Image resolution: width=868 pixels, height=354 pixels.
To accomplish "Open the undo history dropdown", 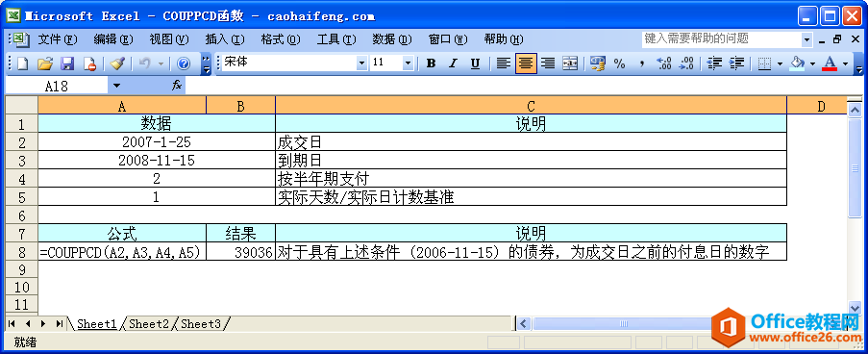I will pos(161,63).
